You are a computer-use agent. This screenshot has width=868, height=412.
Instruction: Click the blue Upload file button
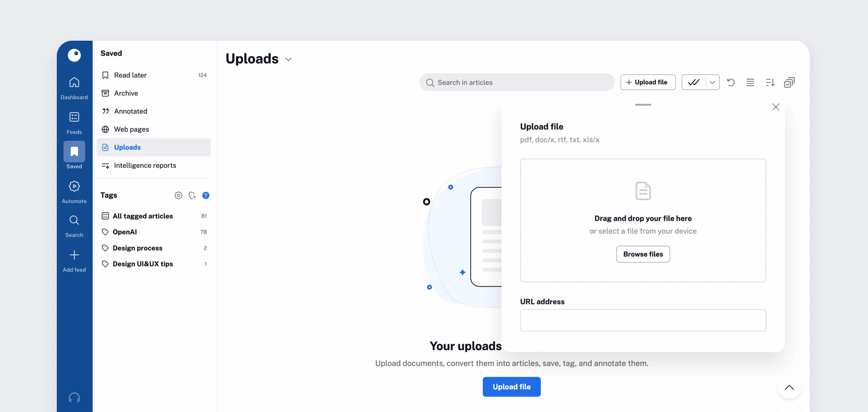[512, 387]
